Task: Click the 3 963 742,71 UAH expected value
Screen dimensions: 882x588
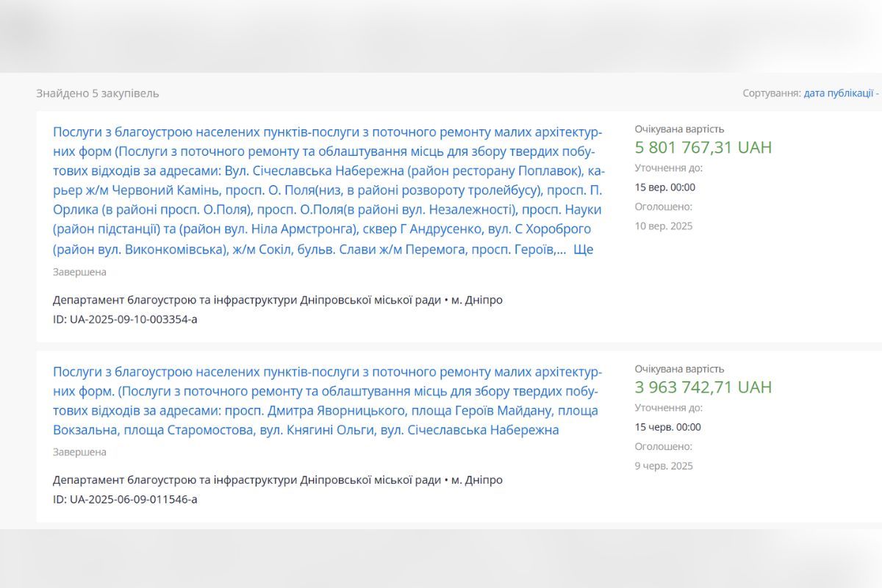Action: coord(703,387)
